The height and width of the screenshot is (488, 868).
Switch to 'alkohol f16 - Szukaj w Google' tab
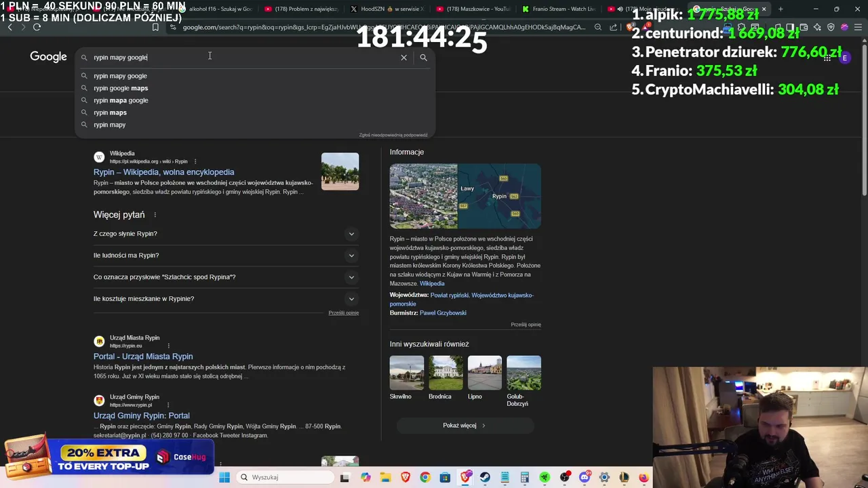(217, 9)
